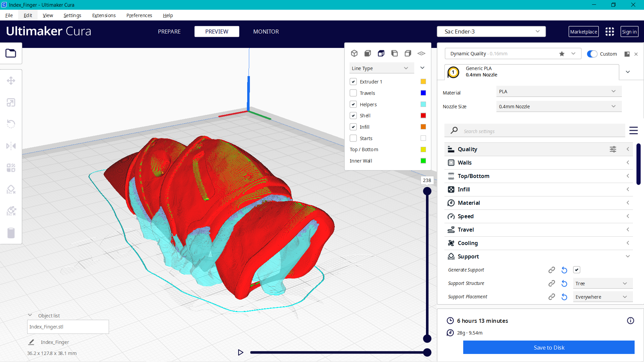This screenshot has width=644, height=362.
Task: Enable the Travels line type
Action: [x=353, y=93]
